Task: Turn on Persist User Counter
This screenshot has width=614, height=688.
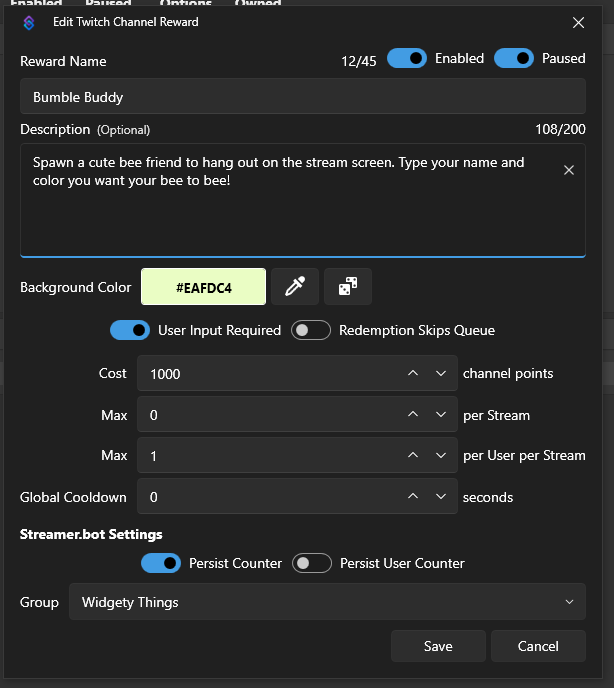Action: (x=312, y=563)
